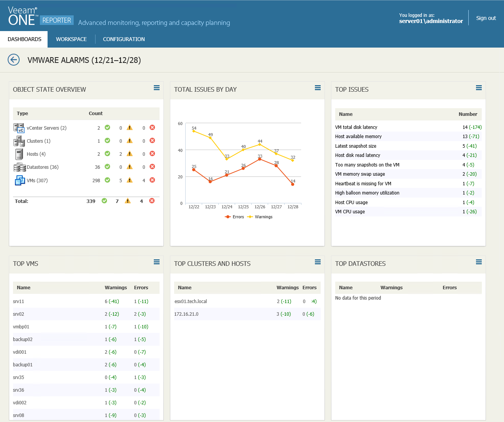Switch to the Workspace tab
This screenshot has height=422, width=504.
(71, 39)
